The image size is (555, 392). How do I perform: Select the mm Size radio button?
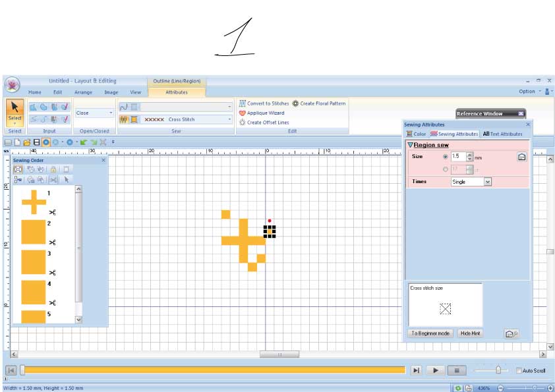point(446,156)
